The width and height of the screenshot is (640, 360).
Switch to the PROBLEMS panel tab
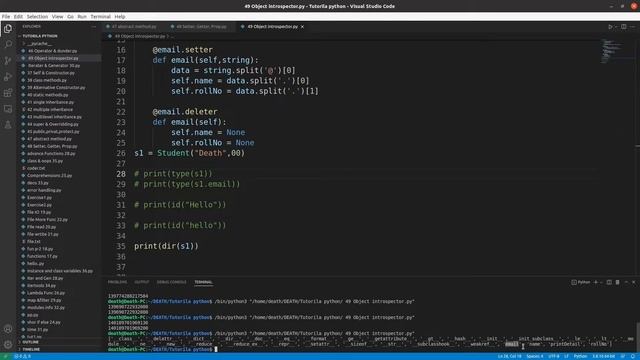click(118, 282)
